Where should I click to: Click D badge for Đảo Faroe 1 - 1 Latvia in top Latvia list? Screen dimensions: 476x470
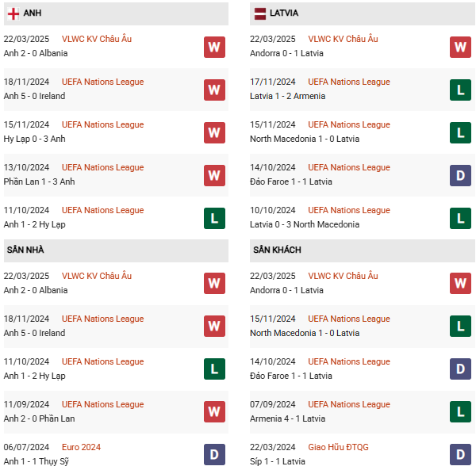[460, 176]
